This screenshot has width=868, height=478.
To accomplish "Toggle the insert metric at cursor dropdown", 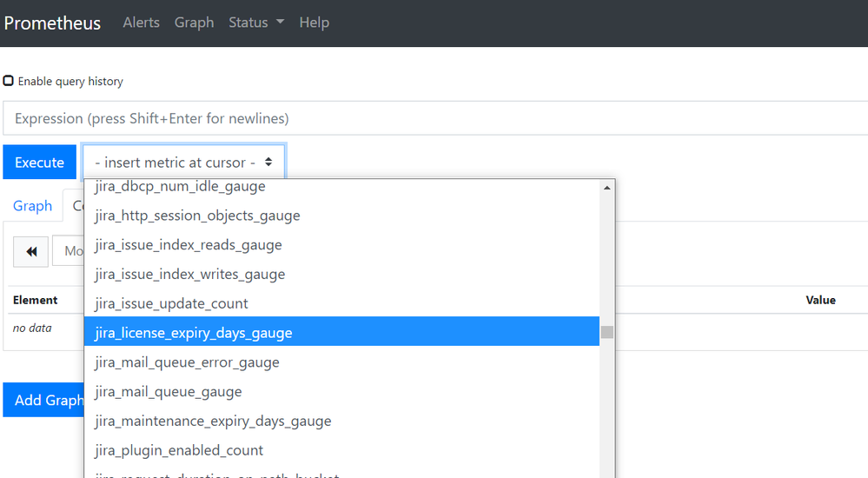I will 184,162.
